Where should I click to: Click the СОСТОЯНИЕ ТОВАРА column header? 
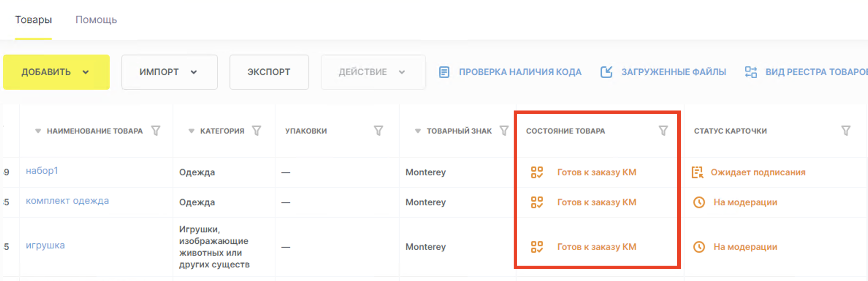566,131
